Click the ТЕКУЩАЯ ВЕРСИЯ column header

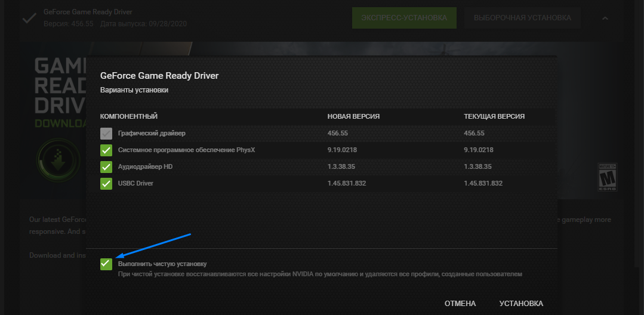(494, 116)
